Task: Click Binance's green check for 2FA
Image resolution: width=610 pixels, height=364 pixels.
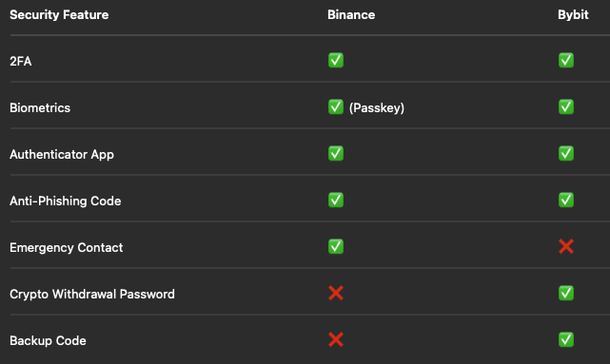Action: point(336,60)
